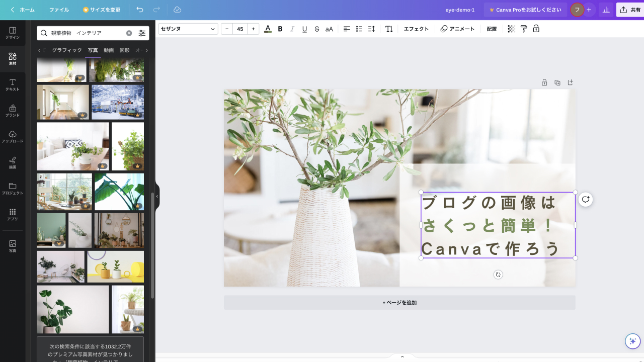
Task: Clear the search field text
Action: pyautogui.click(x=129, y=33)
